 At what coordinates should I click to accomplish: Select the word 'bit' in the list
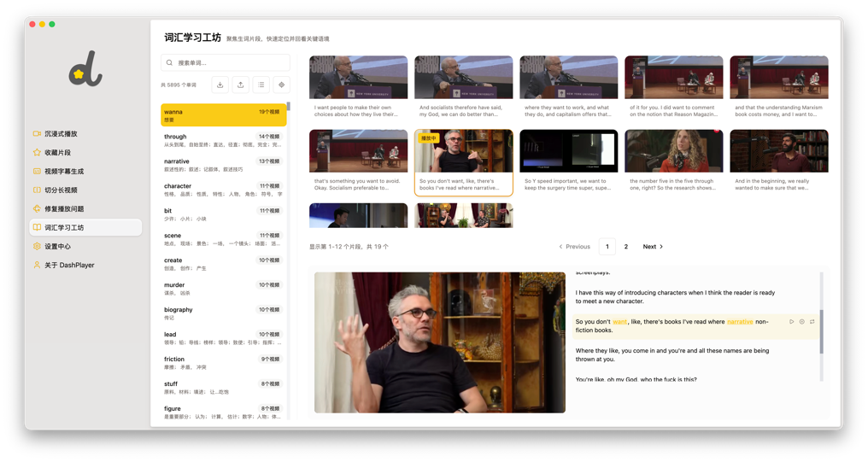[x=224, y=214]
